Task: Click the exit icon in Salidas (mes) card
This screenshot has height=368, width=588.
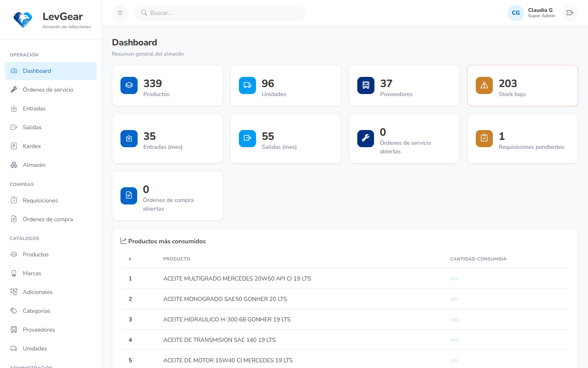Action: tap(247, 138)
